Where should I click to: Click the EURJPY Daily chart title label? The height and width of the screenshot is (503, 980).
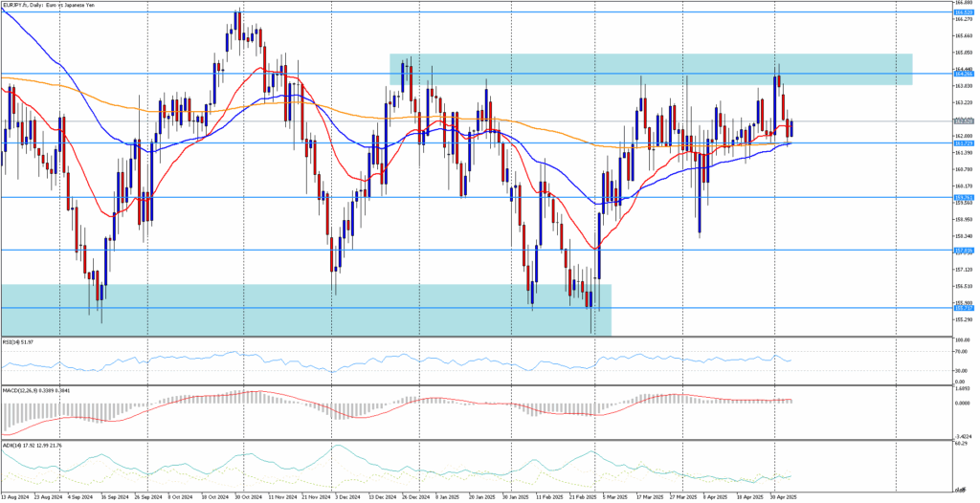click(41, 5)
